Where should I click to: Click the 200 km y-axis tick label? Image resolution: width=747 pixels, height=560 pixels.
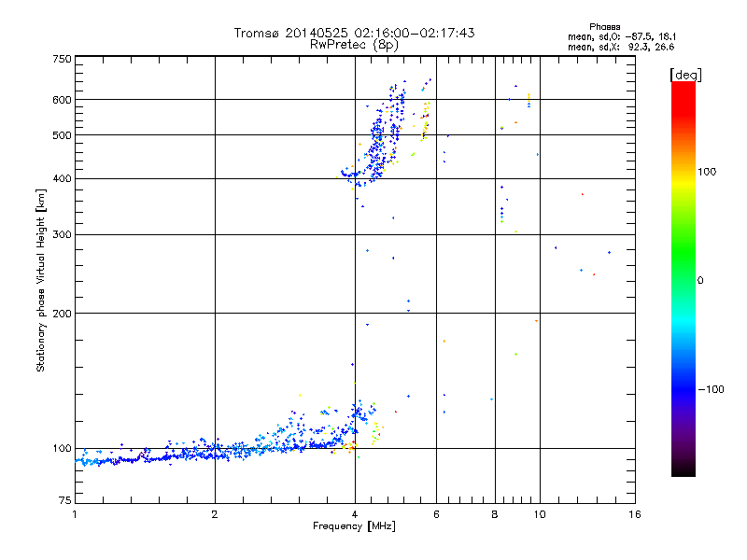[62, 314]
